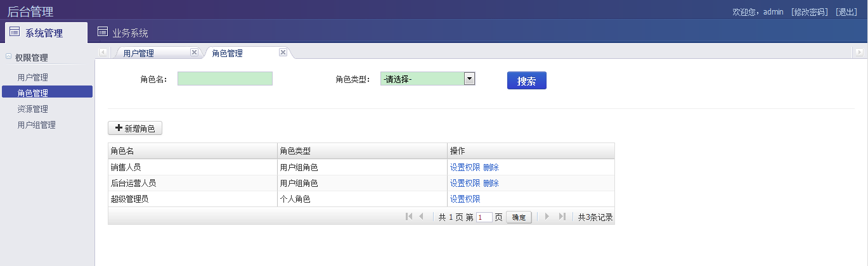Screen dimensions: 868x266
Task: Go to the first page icon
Action: coord(409,217)
